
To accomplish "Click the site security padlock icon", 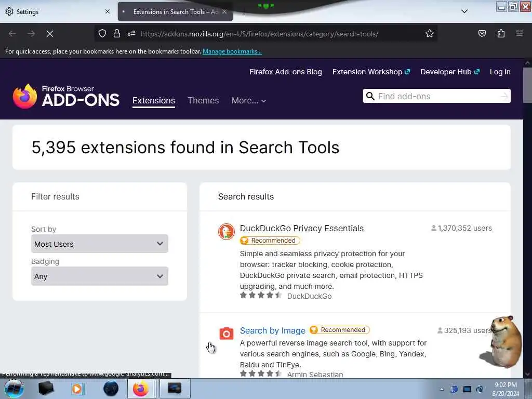I will [117, 34].
